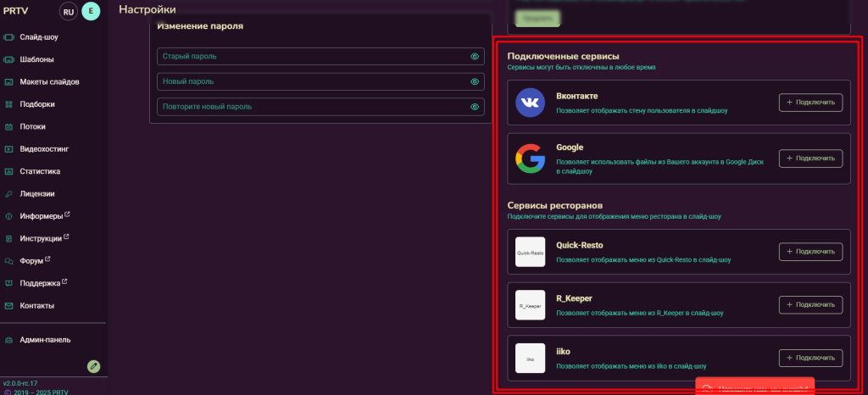Click the Информеры info icon
The height and width of the screenshot is (395, 868).
[x=8, y=216]
